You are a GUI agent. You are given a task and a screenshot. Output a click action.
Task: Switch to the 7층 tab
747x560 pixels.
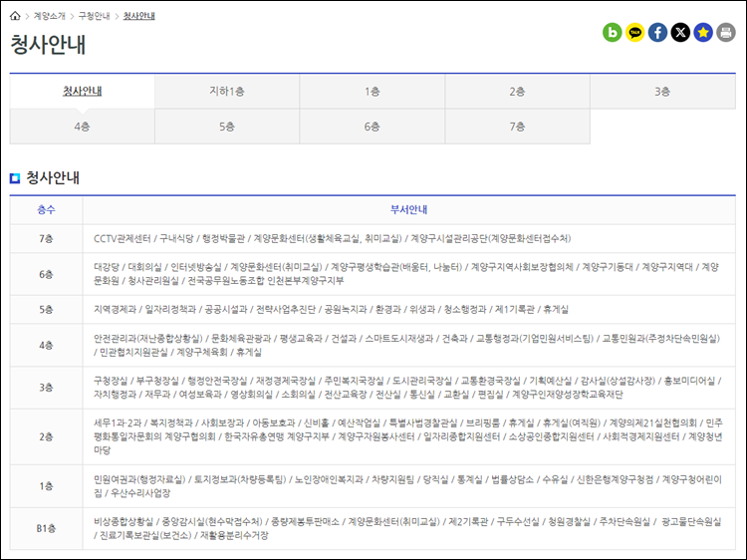[517, 127]
